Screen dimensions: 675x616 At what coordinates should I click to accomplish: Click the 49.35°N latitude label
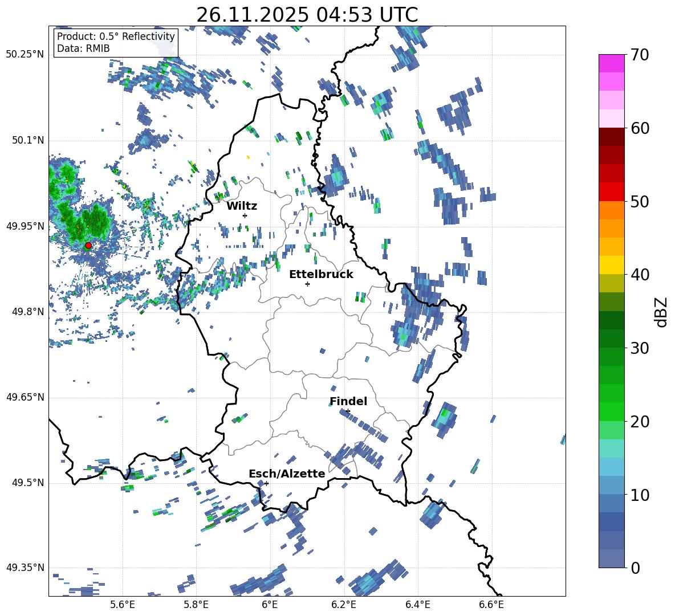(x=25, y=568)
